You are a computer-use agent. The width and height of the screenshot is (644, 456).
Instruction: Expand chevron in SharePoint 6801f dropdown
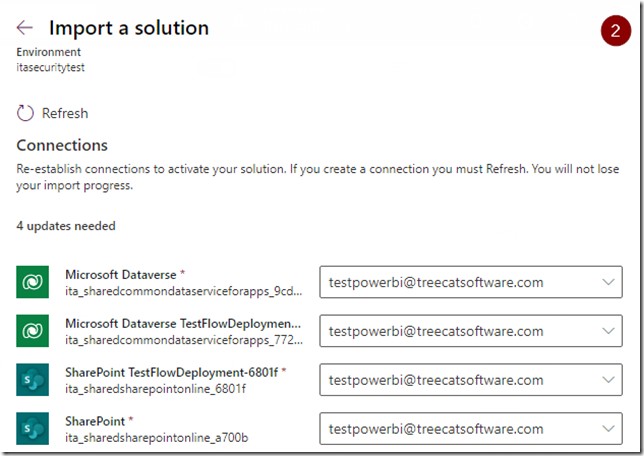point(608,380)
